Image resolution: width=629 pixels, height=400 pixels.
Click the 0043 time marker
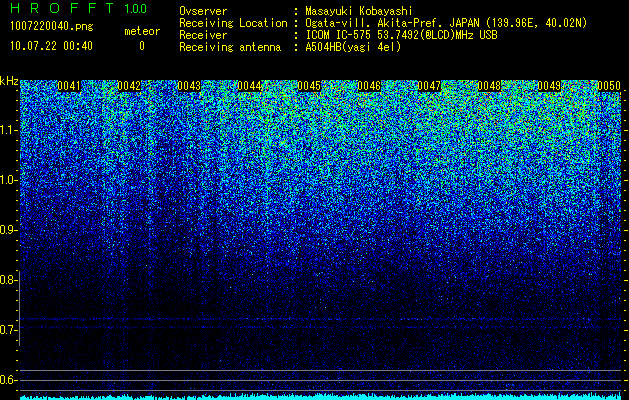coord(189,86)
